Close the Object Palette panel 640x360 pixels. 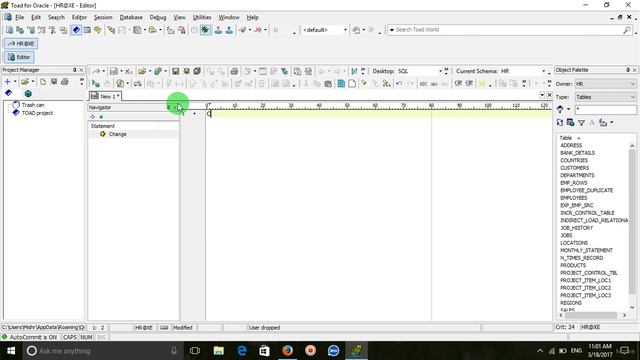(634, 70)
